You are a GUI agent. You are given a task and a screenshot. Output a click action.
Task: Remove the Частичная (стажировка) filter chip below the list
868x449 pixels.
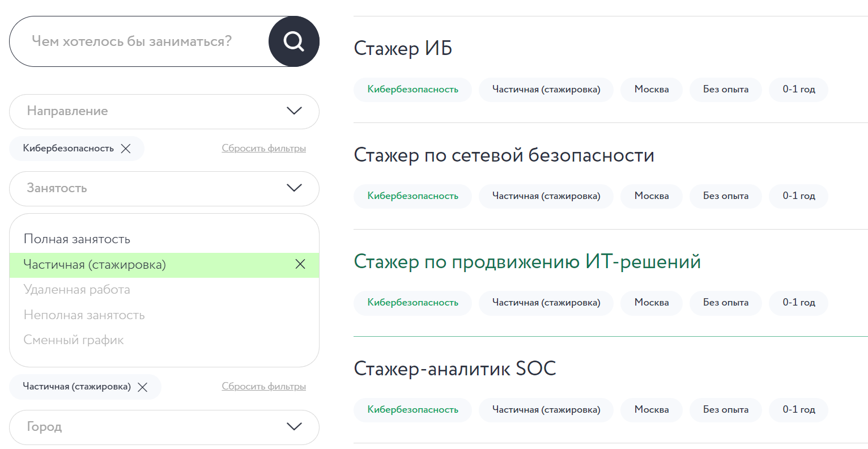[143, 387]
